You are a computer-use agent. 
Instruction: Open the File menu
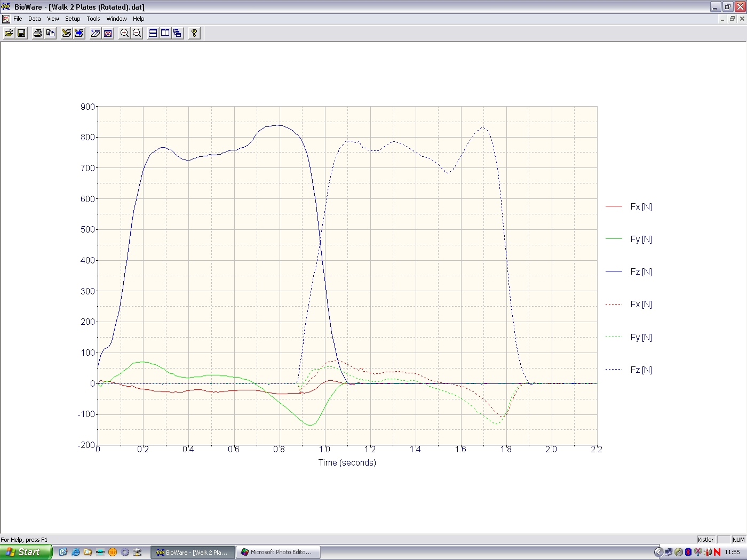click(x=18, y=19)
